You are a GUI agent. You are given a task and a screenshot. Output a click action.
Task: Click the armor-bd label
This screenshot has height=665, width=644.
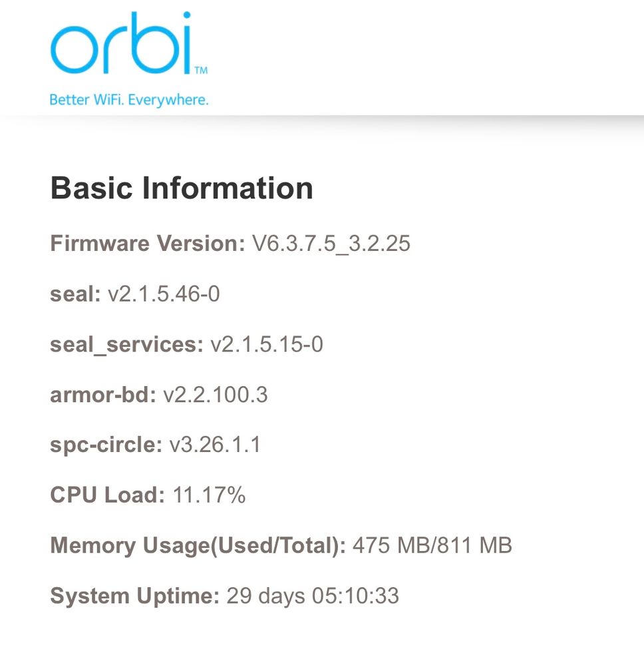102,395
